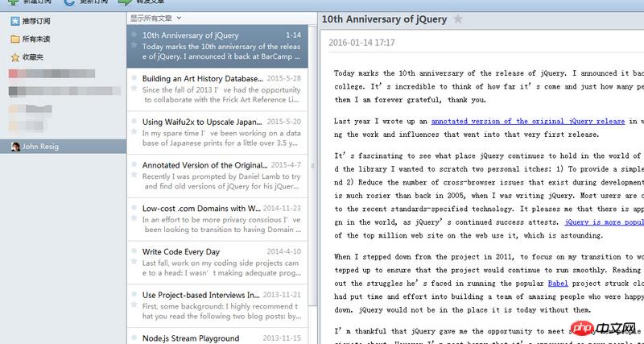Click the article list vertical scrollbar
This screenshot has width=644, height=344.
[x=312, y=166]
